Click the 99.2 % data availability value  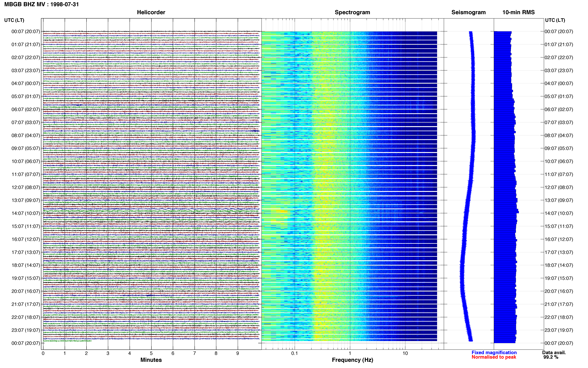[x=551, y=357]
